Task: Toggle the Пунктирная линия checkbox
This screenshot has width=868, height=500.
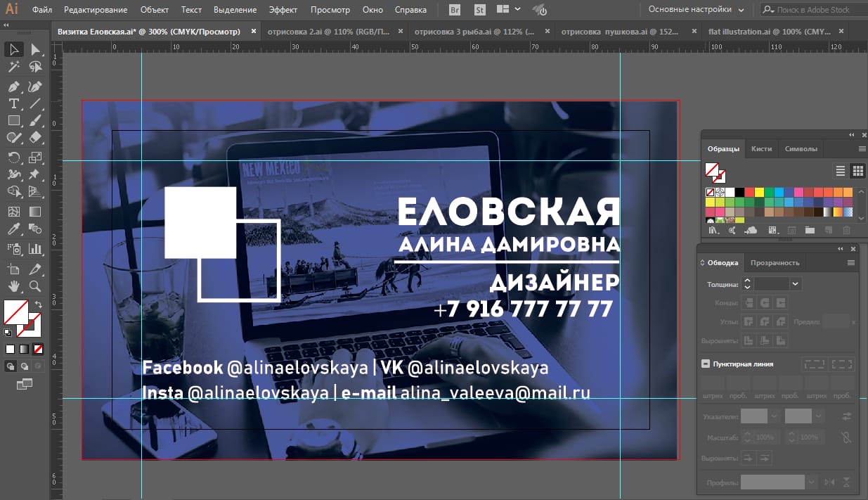Action: [x=705, y=364]
